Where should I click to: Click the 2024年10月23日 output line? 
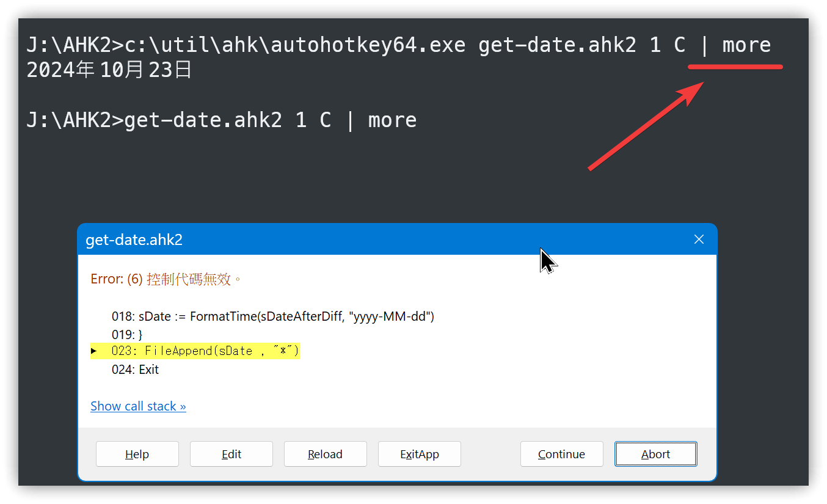109,71
